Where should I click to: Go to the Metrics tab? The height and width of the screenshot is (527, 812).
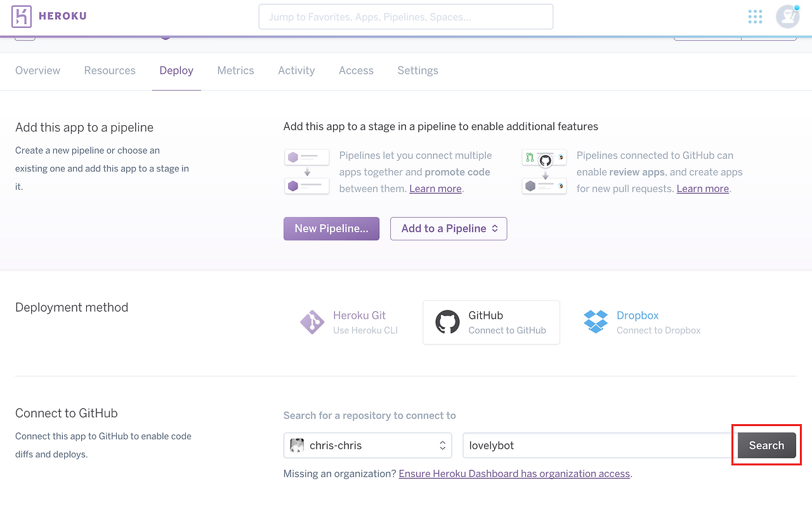click(x=235, y=70)
